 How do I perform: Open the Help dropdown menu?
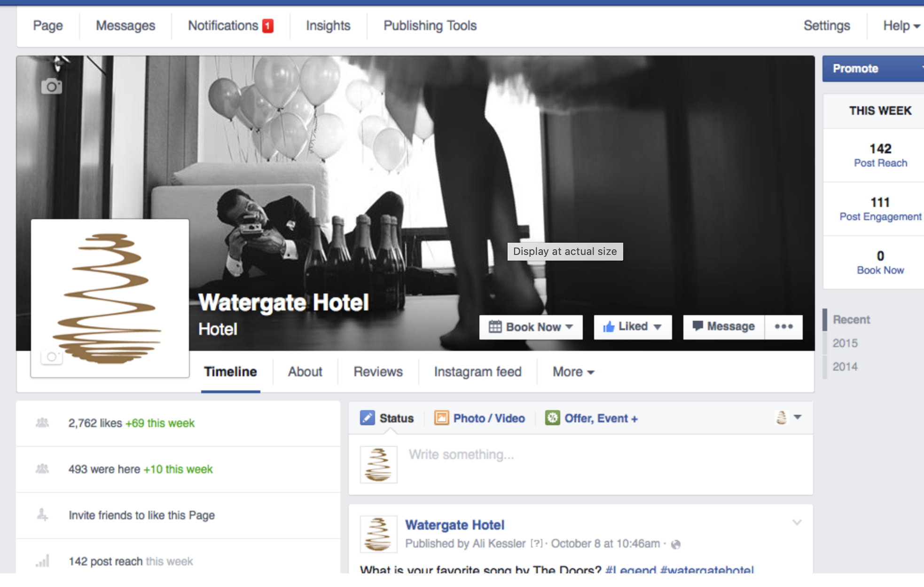pos(901,26)
